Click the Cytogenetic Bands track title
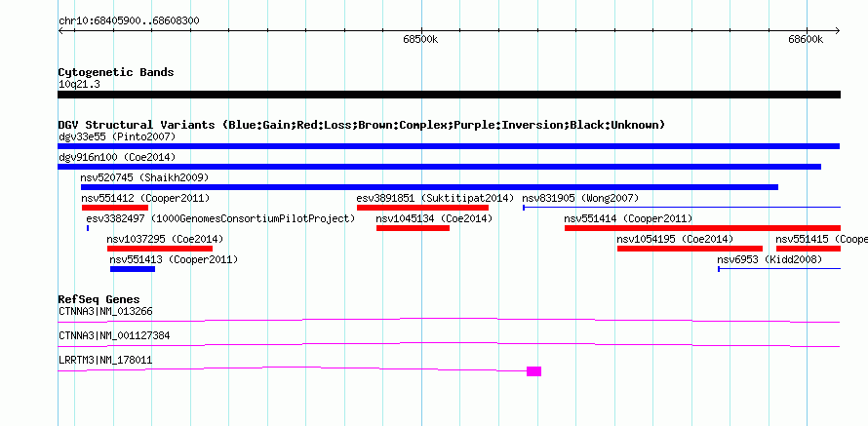 coord(116,72)
